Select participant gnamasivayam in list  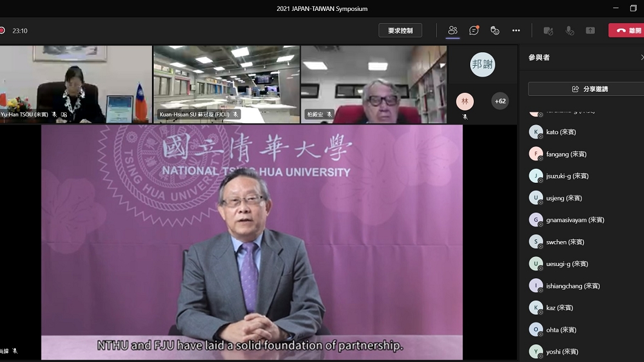586,220
